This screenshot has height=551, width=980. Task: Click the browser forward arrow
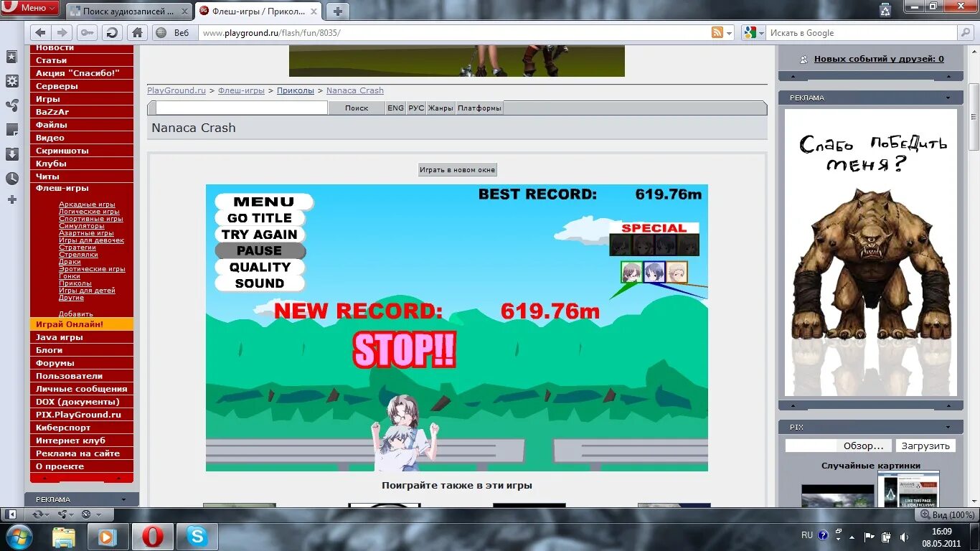pos(62,33)
